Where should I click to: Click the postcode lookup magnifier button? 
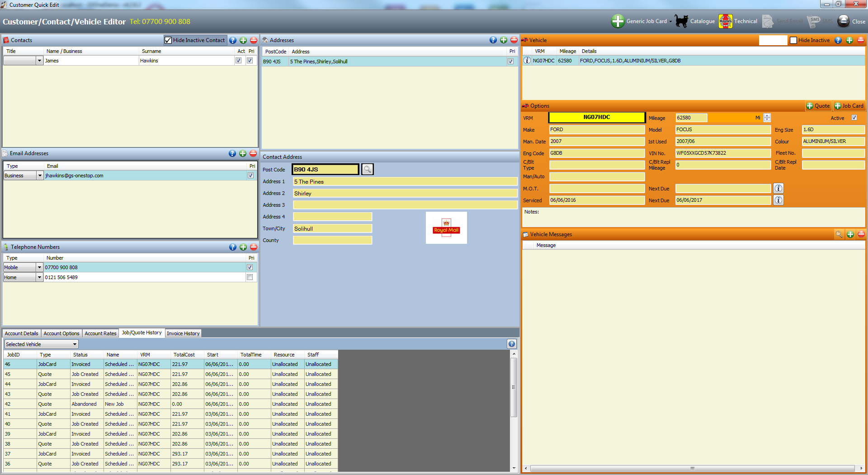pyautogui.click(x=368, y=169)
